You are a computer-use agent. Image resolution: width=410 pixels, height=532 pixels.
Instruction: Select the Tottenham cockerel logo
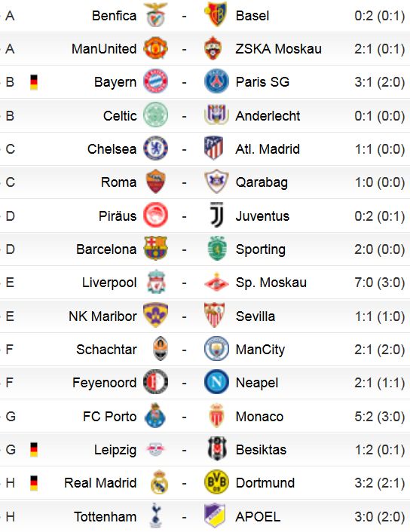click(155, 515)
